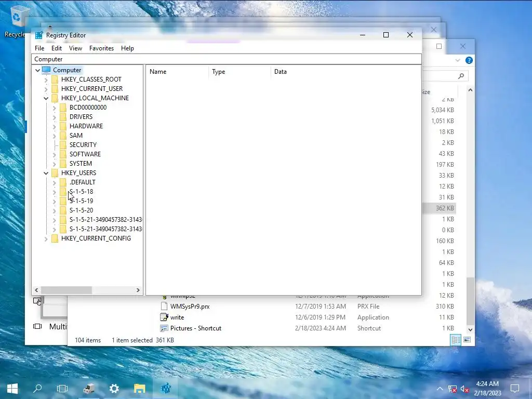This screenshot has width=532, height=399.
Task: Select the HKEY_CURRENT_CONFIG folder icon
Action: (x=55, y=238)
